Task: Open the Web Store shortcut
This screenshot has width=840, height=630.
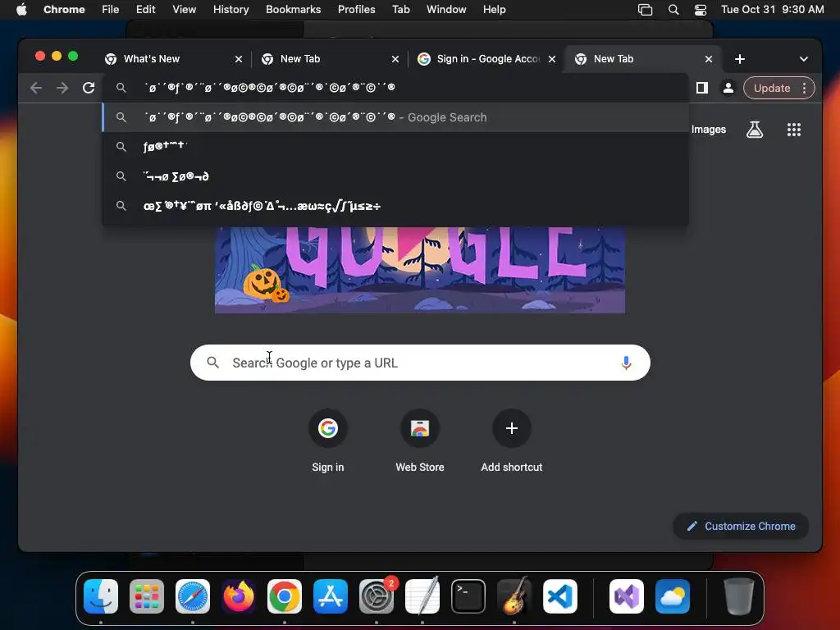Action: (420, 441)
